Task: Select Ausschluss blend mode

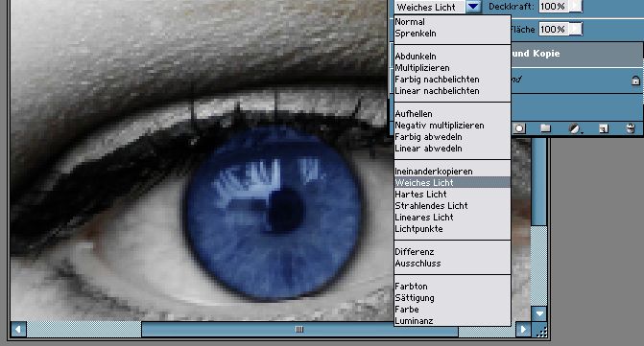Action: coord(452,263)
